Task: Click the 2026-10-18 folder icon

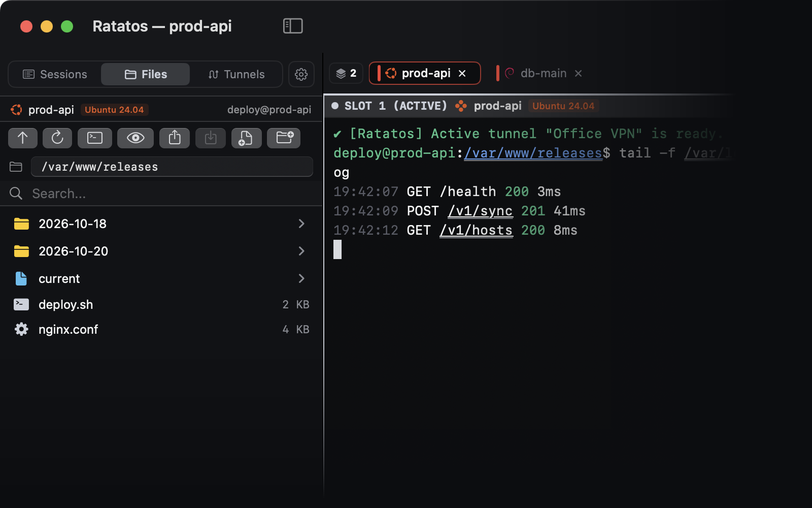Action: click(21, 224)
